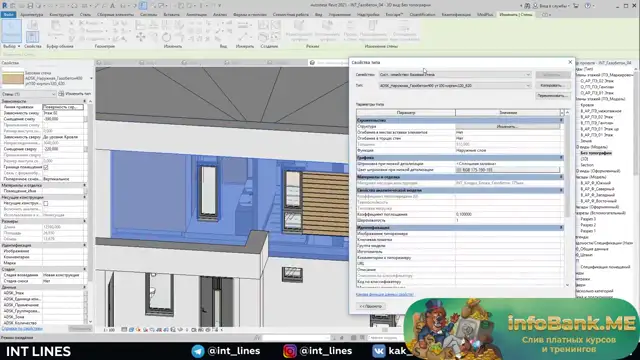Open the Семейство dropdown in type dialog

pyautogui.click(x=455, y=75)
